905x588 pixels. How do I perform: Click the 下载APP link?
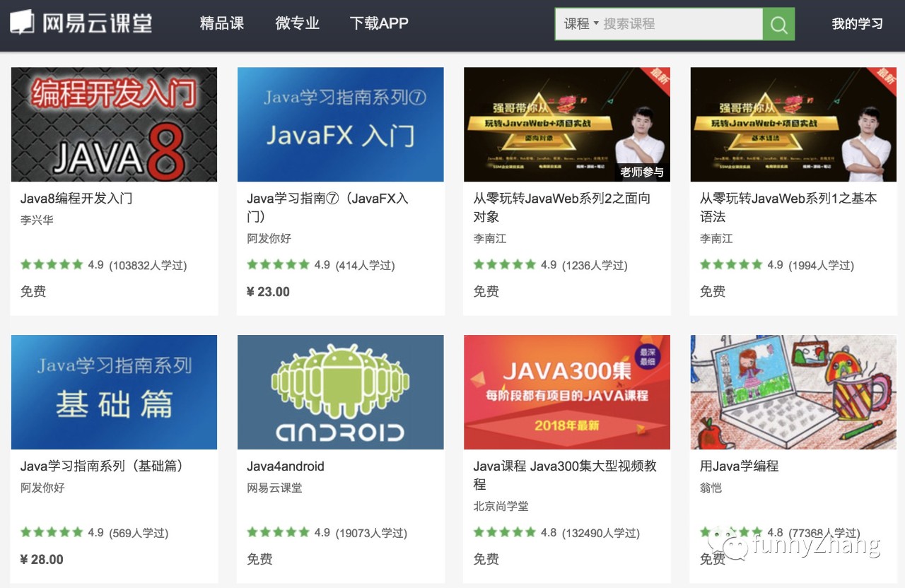379,23
